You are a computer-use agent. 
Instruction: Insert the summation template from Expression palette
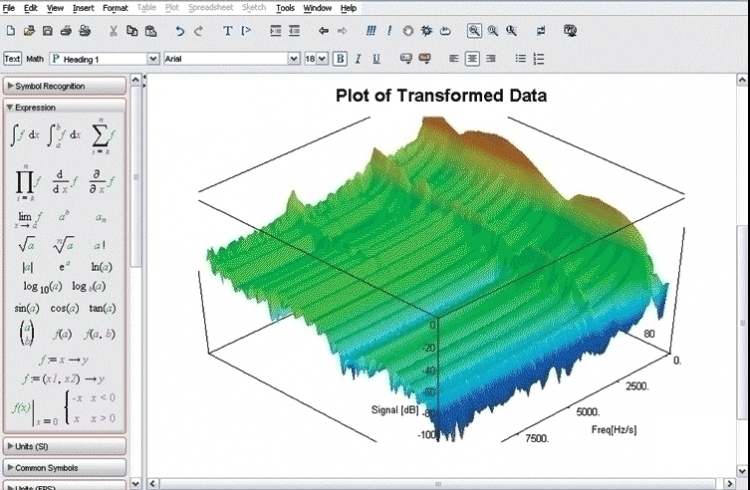[102, 136]
